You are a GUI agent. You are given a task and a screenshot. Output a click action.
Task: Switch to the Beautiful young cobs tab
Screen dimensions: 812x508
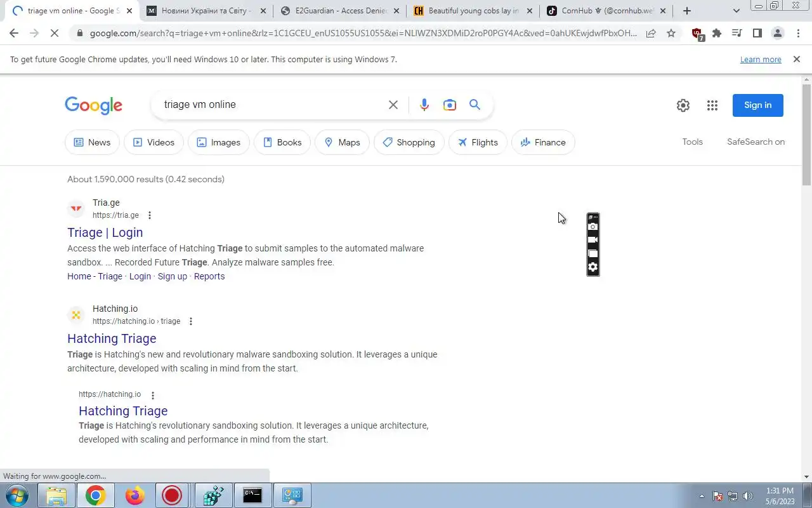[474, 11]
